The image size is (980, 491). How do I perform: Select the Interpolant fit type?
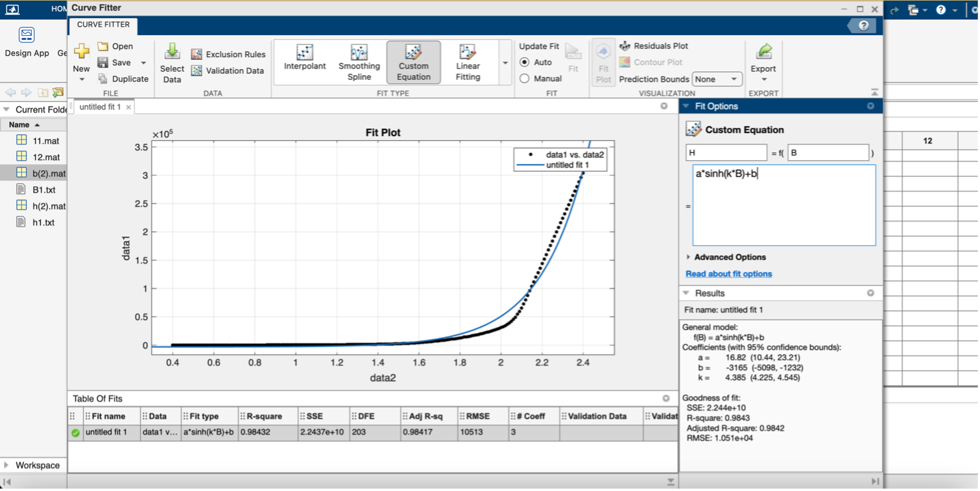tap(304, 62)
